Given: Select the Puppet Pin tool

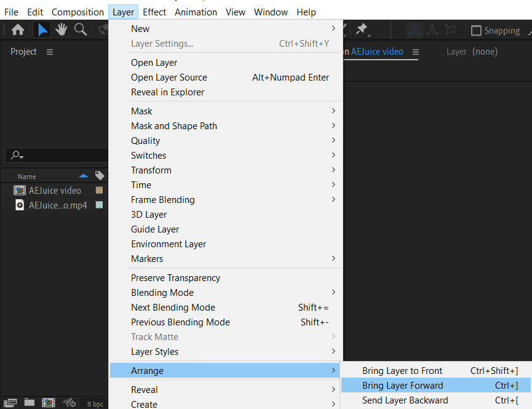Looking at the screenshot, I should [x=362, y=30].
